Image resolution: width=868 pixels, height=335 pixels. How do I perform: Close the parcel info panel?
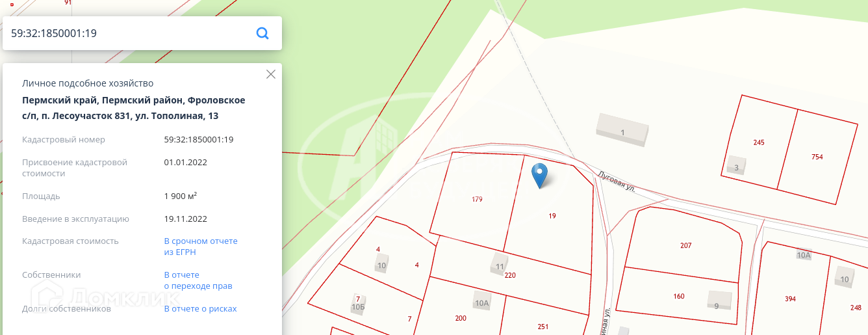tap(271, 74)
